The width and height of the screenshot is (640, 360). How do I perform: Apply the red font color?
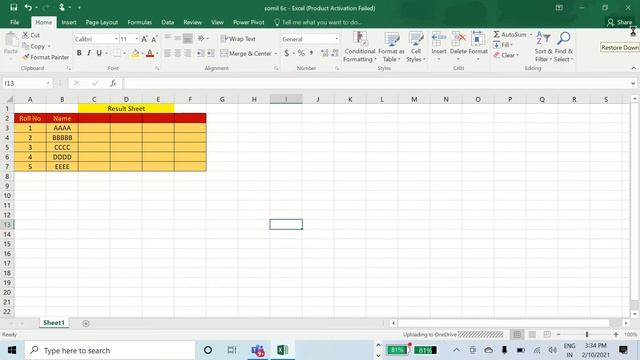(x=150, y=53)
